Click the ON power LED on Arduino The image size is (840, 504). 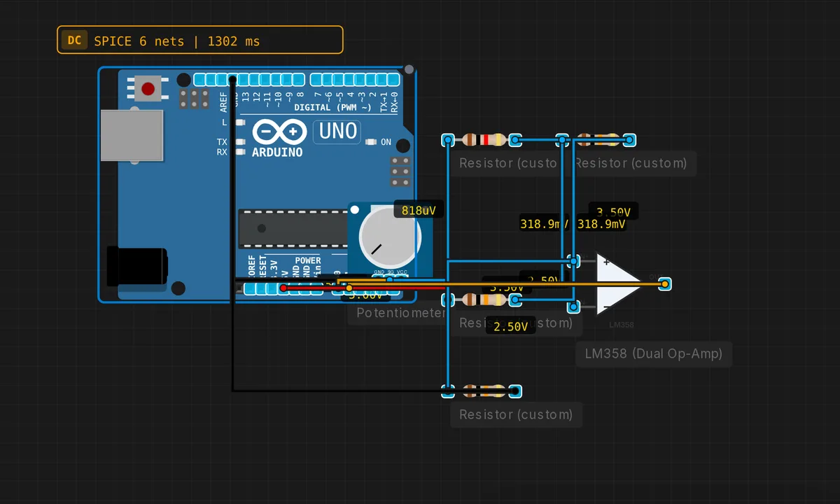tap(372, 142)
